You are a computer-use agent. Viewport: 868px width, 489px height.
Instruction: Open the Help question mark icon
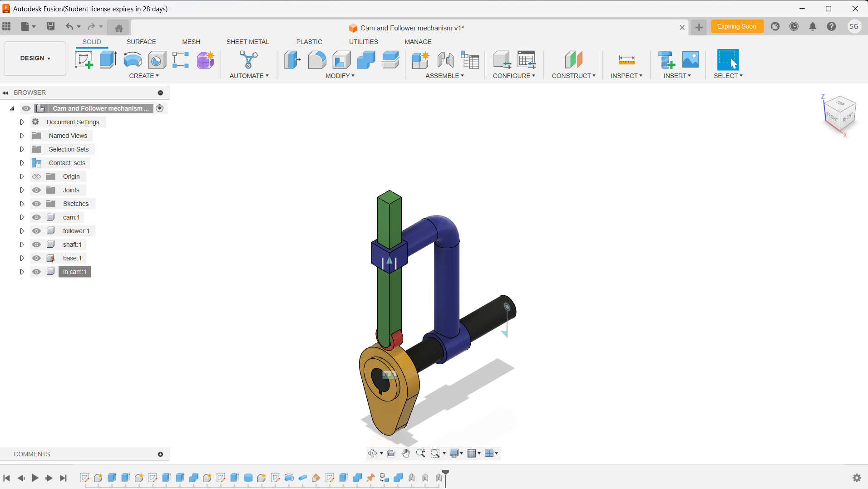point(831,26)
